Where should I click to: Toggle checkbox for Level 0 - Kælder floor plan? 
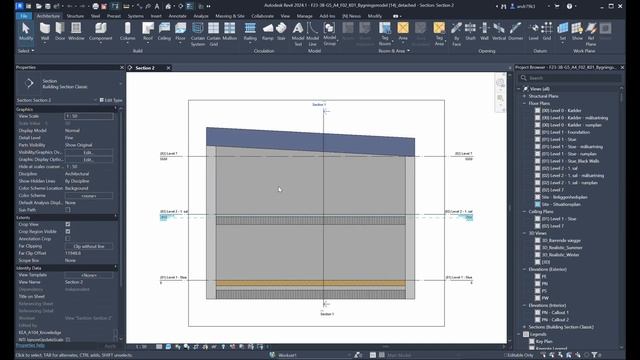538,111
